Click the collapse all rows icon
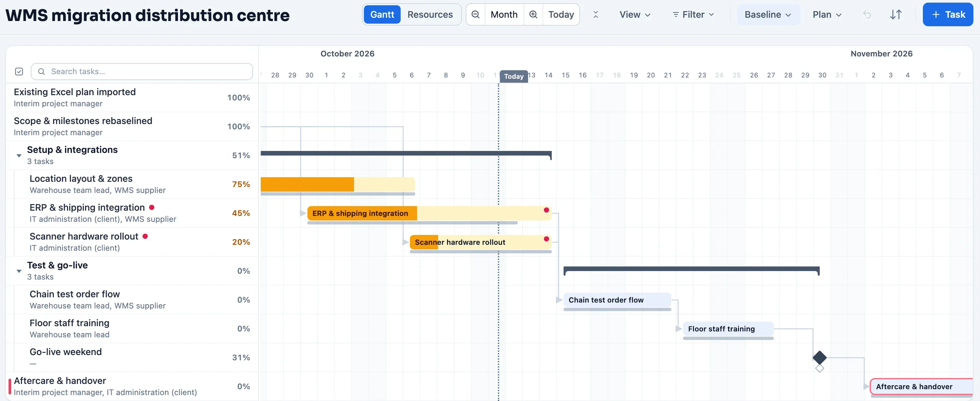980x401 pixels. [596, 14]
